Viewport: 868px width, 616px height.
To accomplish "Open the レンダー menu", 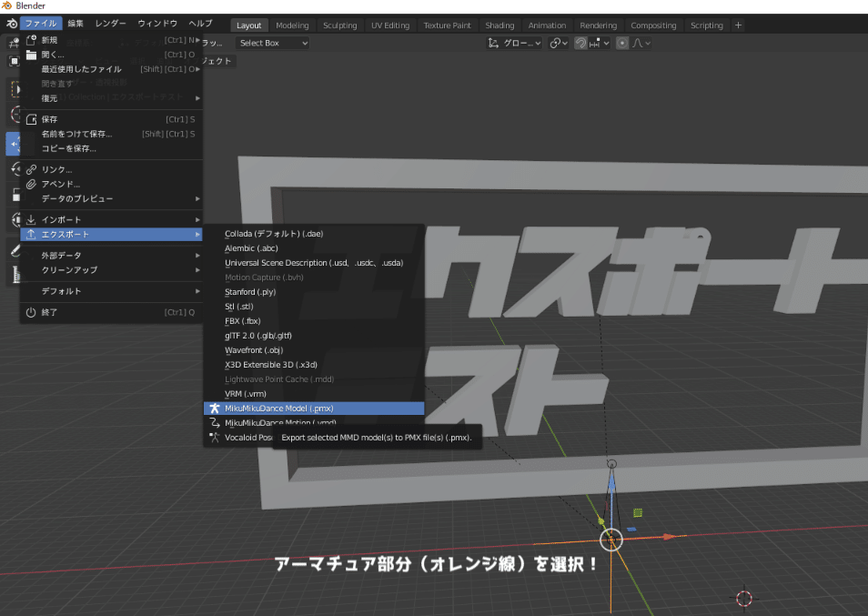I will [110, 24].
